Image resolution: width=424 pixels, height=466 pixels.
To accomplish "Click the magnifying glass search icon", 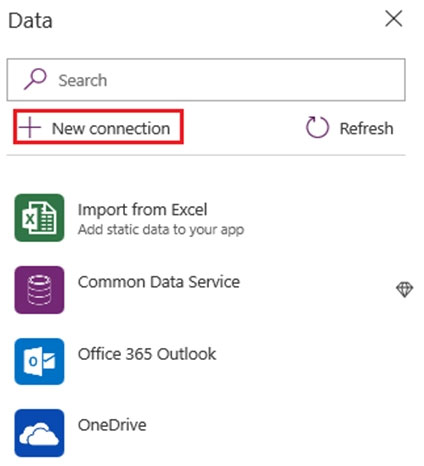I will point(35,79).
